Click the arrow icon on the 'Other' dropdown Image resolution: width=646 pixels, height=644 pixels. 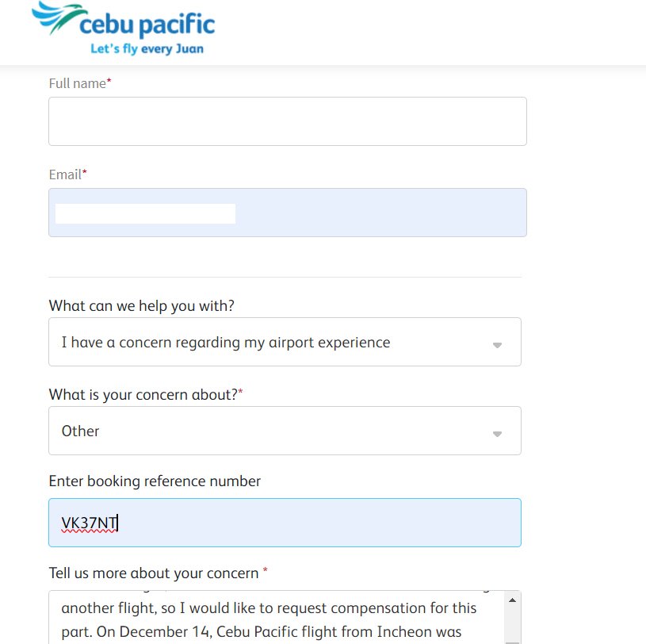tap(497, 434)
